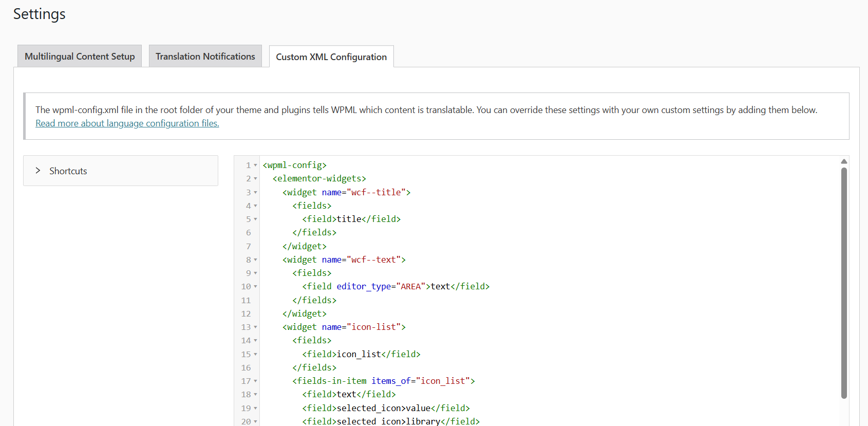Click the code editor vertical scrollbar thumb
868x426 pixels.
844,283
